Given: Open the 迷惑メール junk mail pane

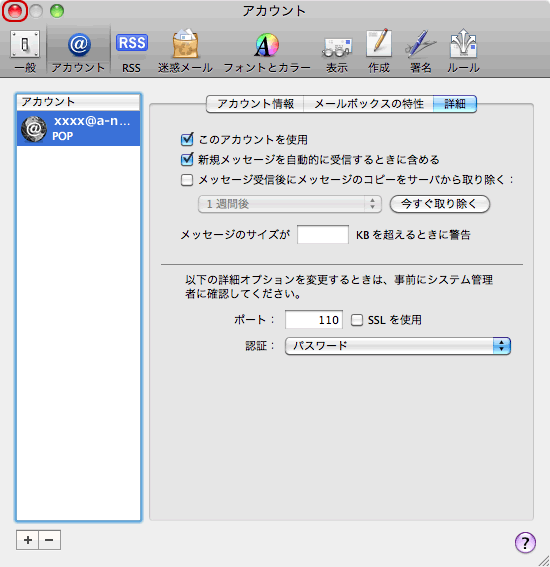Looking at the screenshot, I should [x=185, y=51].
